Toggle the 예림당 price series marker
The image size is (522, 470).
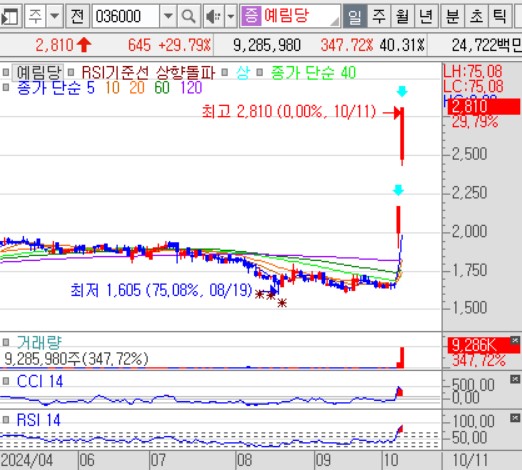6,72
